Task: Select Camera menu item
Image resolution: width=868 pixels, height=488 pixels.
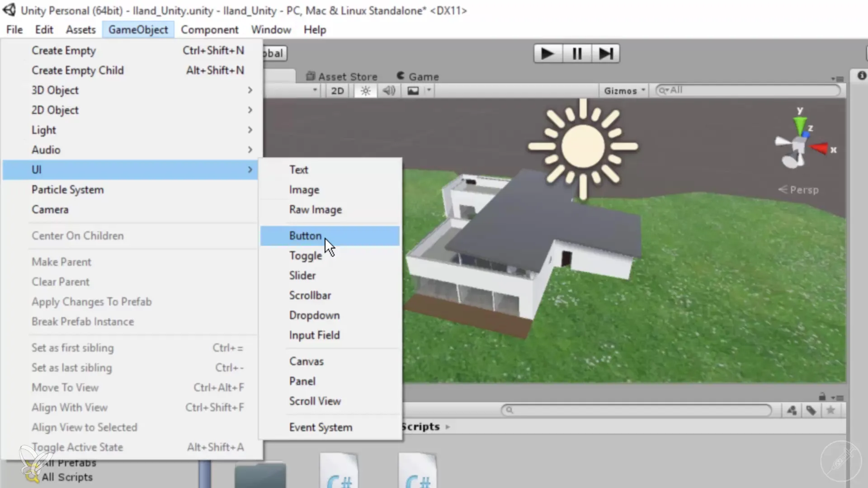Action: [131, 210]
